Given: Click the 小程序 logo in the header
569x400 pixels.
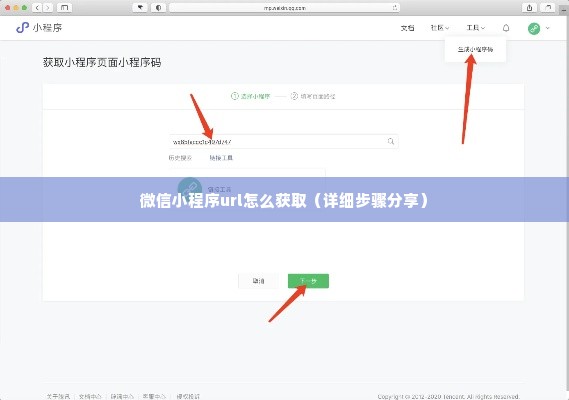Looking at the screenshot, I should click(39, 28).
